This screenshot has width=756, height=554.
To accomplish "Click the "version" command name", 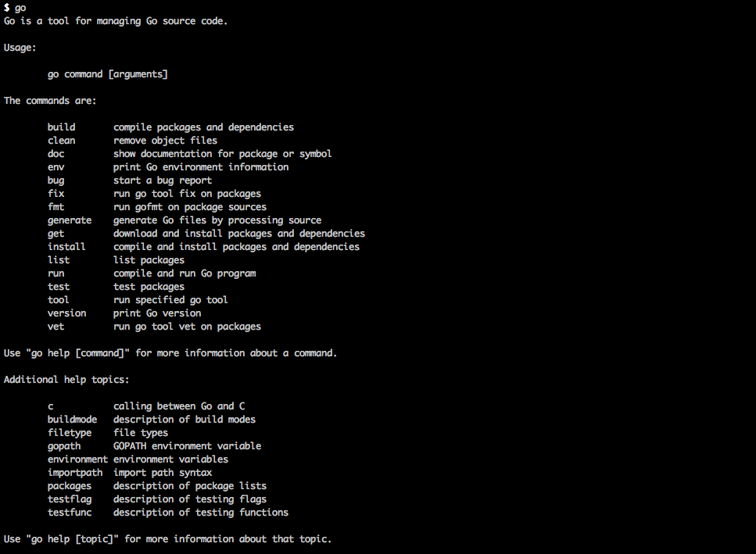I will pyautogui.click(x=66, y=313).
